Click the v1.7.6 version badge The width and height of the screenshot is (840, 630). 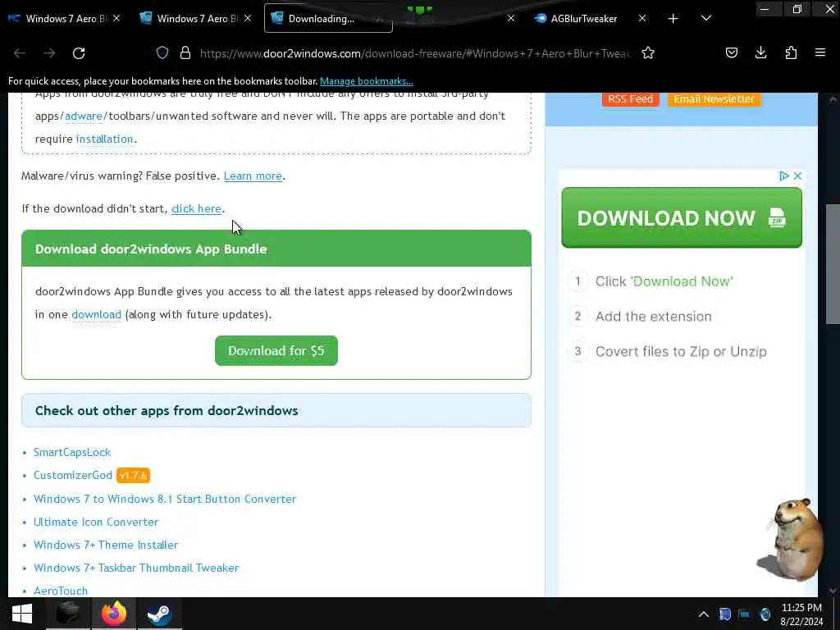[133, 475]
